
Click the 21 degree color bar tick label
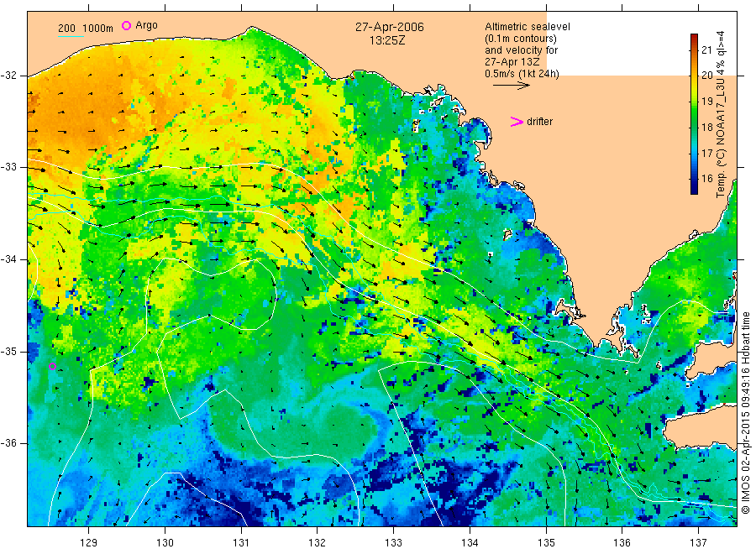706,50
